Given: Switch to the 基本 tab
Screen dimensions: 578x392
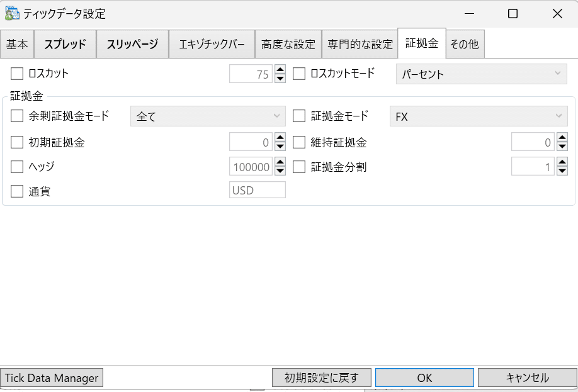Looking at the screenshot, I should pos(17,44).
